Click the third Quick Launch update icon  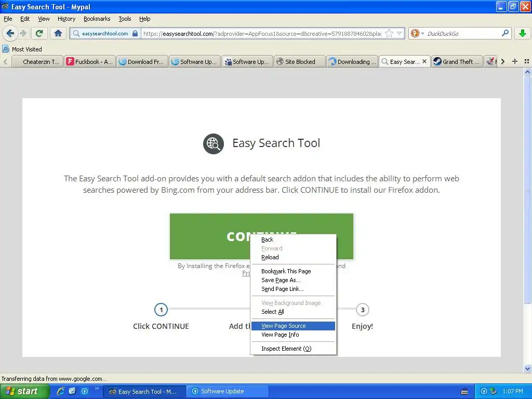(x=85, y=391)
